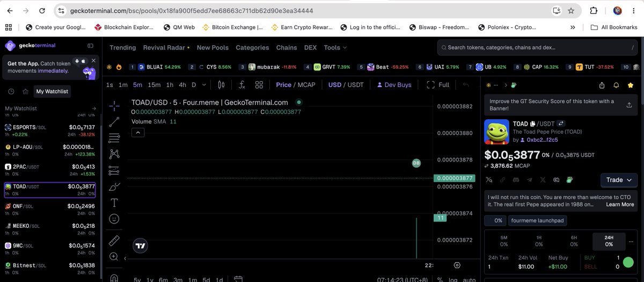Open the emoji icons tool
The width and height of the screenshot is (644, 282).
pos(114,219)
